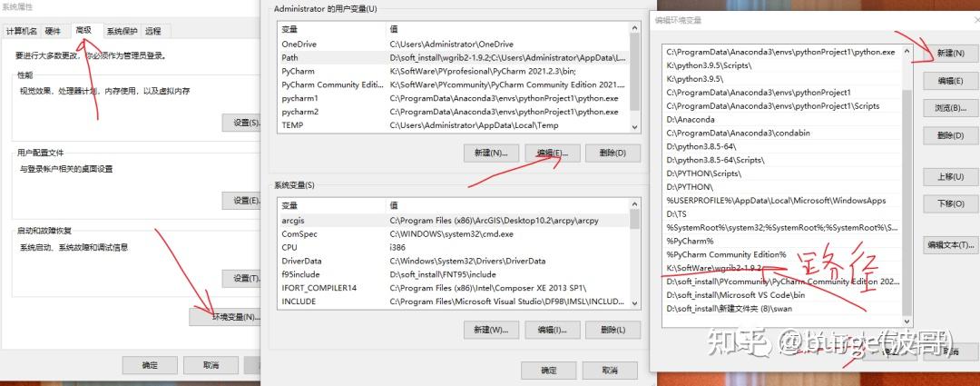Click 新建(W) under system variables
Image resolution: width=980 pixels, height=386 pixels.
click(x=491, y=330)
